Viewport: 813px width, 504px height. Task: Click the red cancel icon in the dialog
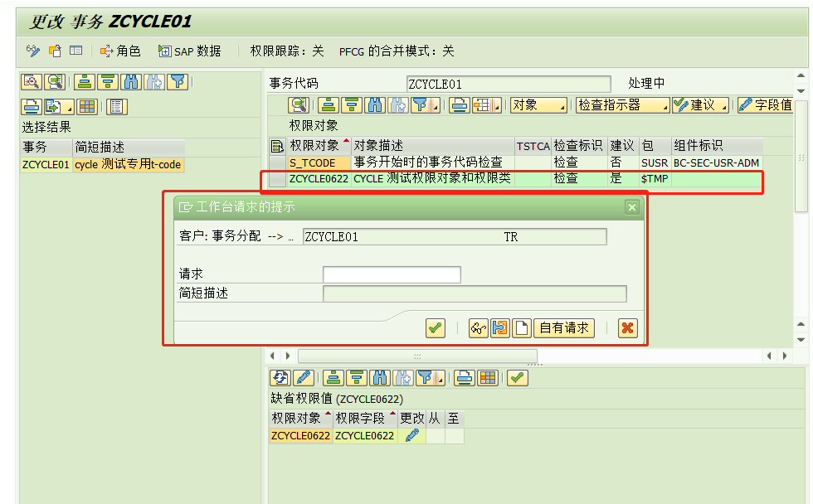click(x=627, y=328)
